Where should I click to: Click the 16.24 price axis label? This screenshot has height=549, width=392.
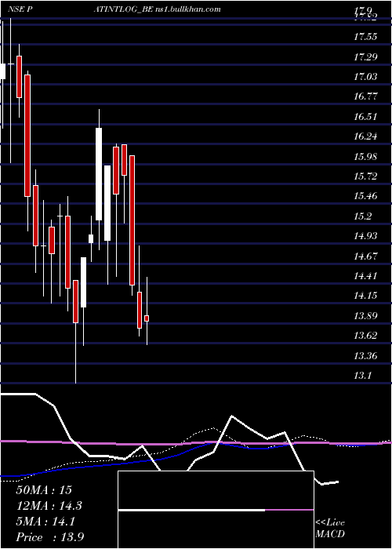[365, 136]
